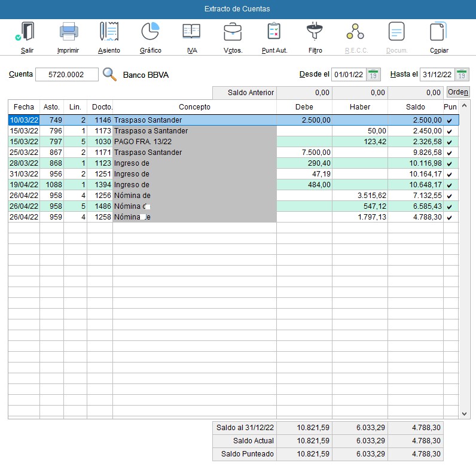Run Punt Aut. automatic checking

[274, 32]
